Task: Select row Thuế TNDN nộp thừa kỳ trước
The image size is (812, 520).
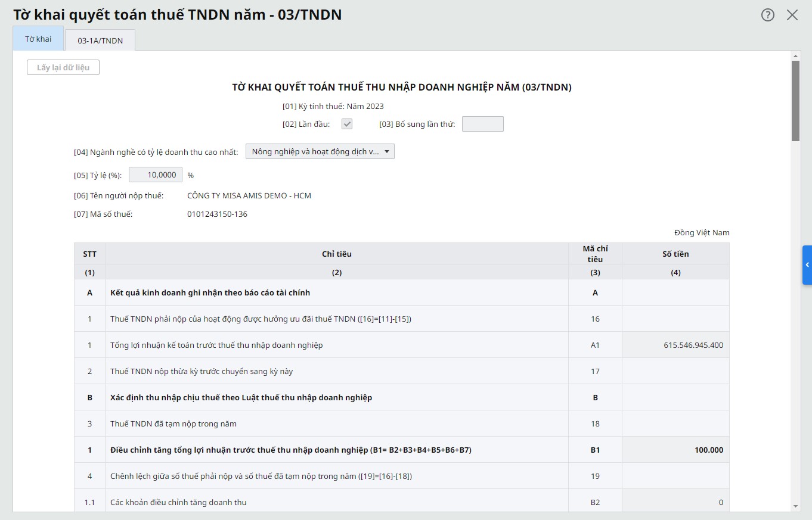Action: pyautogui.click(x=402, y=371)
